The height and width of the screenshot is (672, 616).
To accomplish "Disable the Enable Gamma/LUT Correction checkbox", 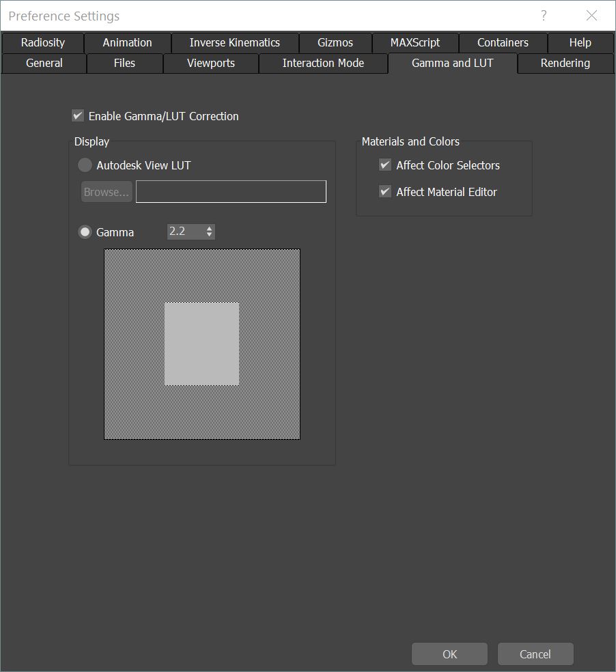I will tap(78, 115).
